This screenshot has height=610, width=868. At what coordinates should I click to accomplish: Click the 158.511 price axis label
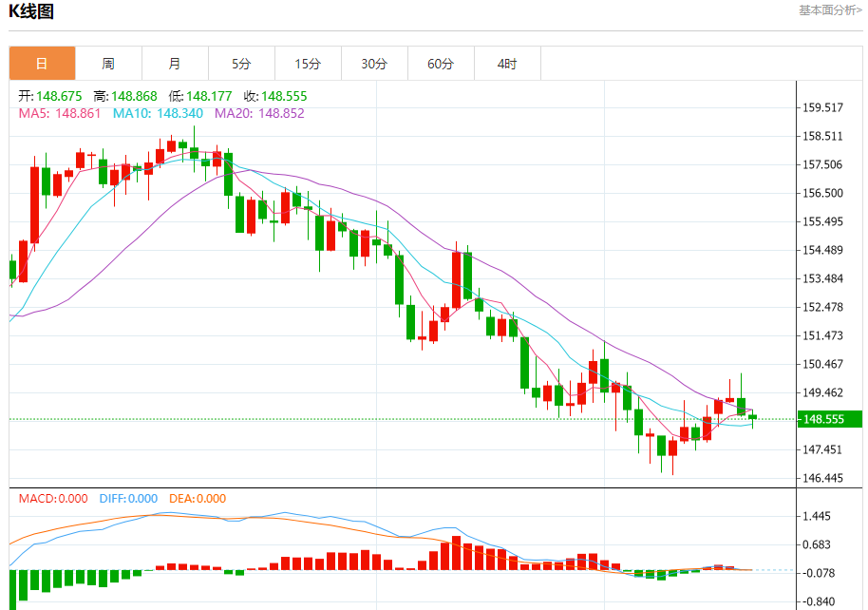[x=822, y=136]
